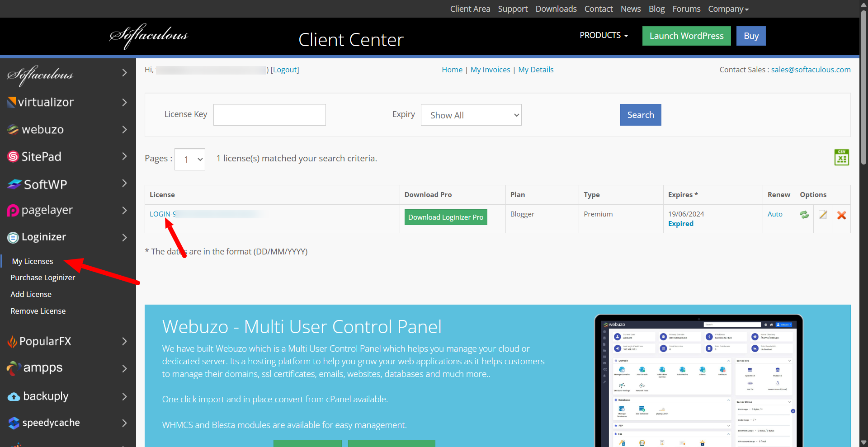Expand the Webuzo sidebar section

[x=125, y=130]
